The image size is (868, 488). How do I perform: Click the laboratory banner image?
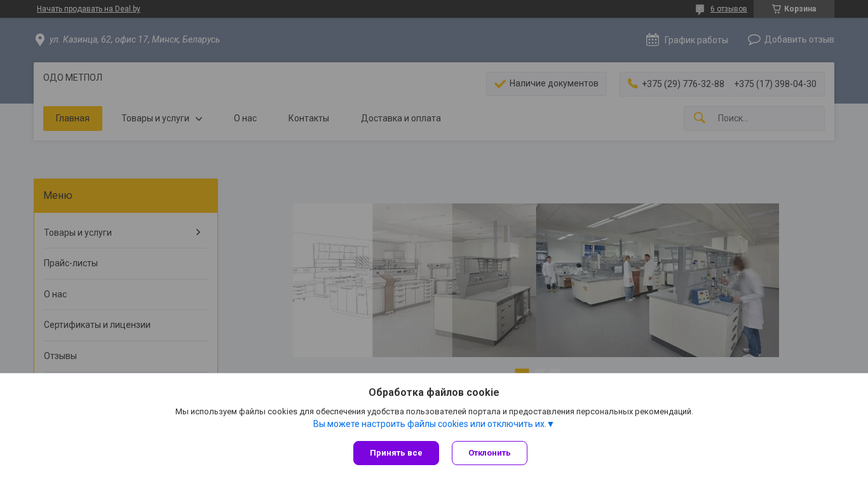click(535, 280)
